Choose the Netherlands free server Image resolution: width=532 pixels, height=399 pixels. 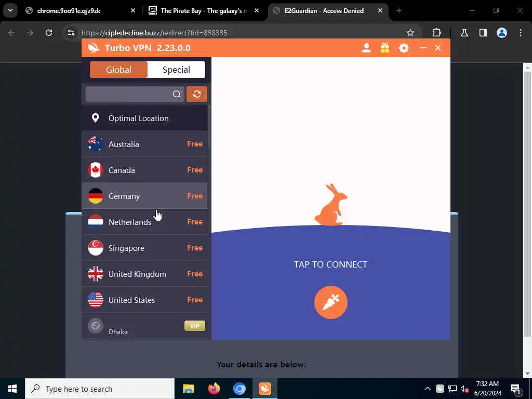click(x=144, y=222)
